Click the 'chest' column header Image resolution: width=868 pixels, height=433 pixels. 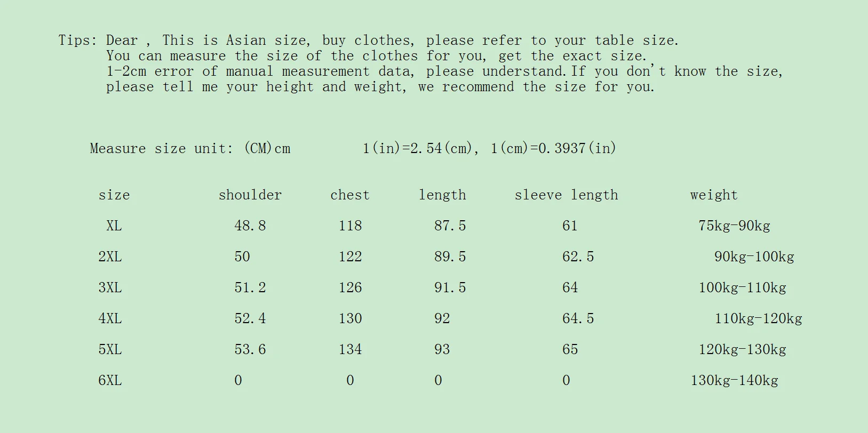pos(350,195)
